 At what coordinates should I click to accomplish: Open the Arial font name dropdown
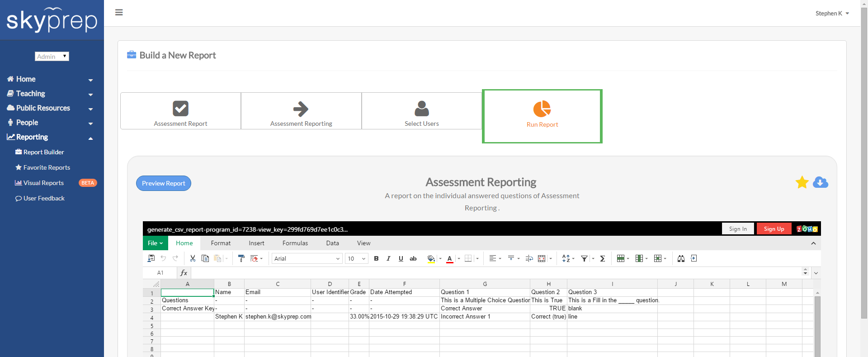pyautogui.click(x=307, y=258)
